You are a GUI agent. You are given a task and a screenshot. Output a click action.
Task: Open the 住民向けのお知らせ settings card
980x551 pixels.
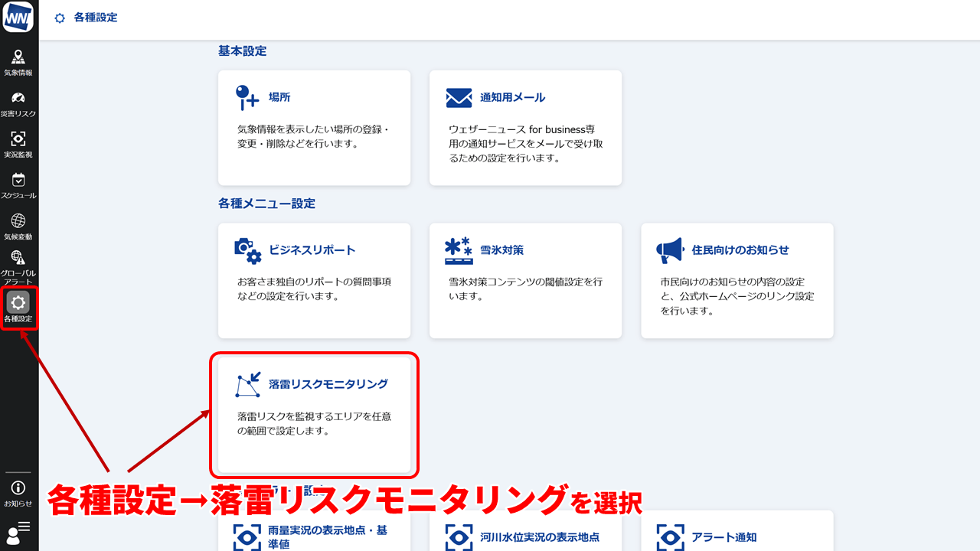737,280
